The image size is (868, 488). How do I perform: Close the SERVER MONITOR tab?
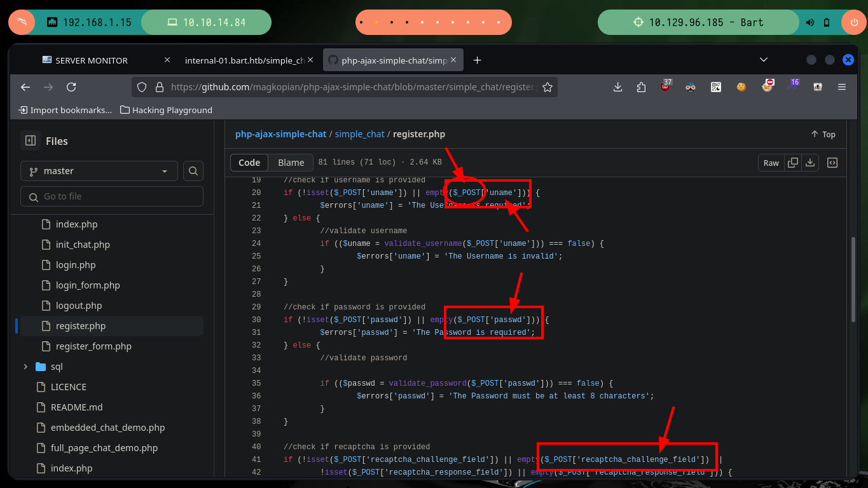[167, 60]
